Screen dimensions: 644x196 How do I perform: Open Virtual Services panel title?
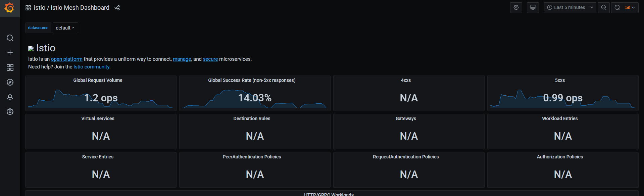(98, 118)
